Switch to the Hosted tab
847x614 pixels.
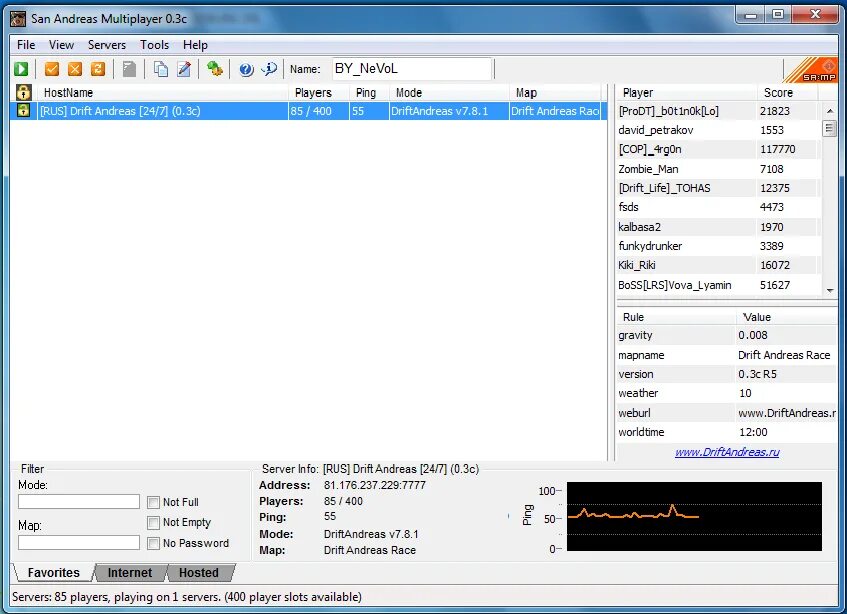click(199, 572)
